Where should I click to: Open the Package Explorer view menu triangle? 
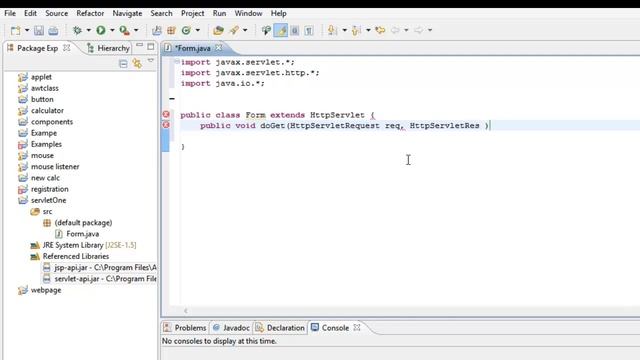[x=151, y=61]
